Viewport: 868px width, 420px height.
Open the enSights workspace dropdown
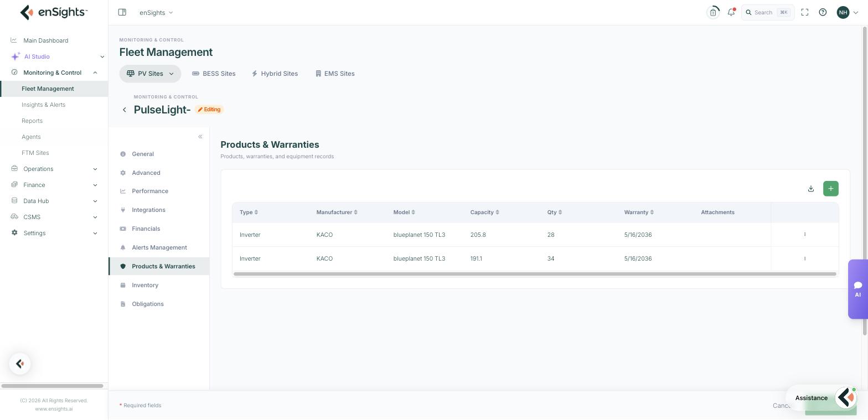click(x=156, y=12)
